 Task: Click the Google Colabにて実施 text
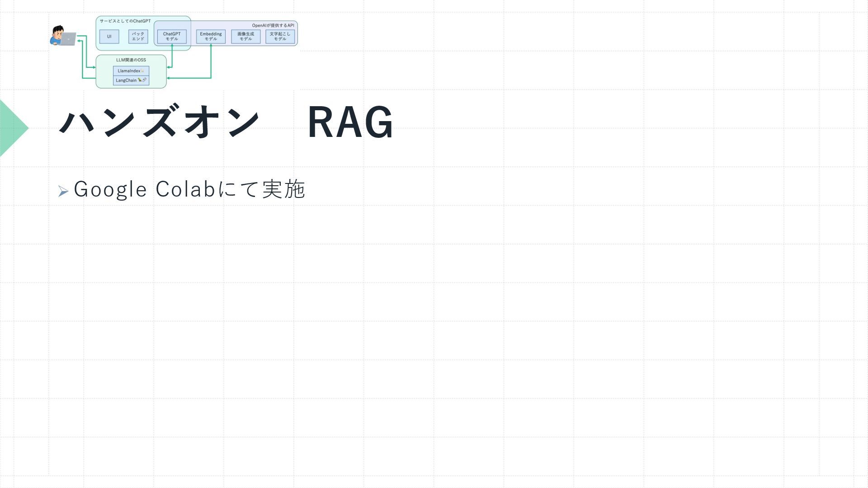click(x=189, y=189)
